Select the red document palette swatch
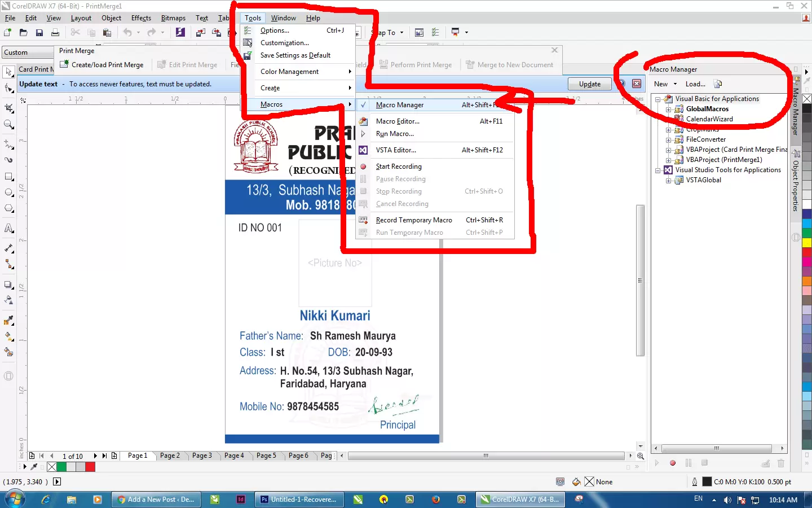This screenshot has height=508, width=812. click(x=90, y=467)
